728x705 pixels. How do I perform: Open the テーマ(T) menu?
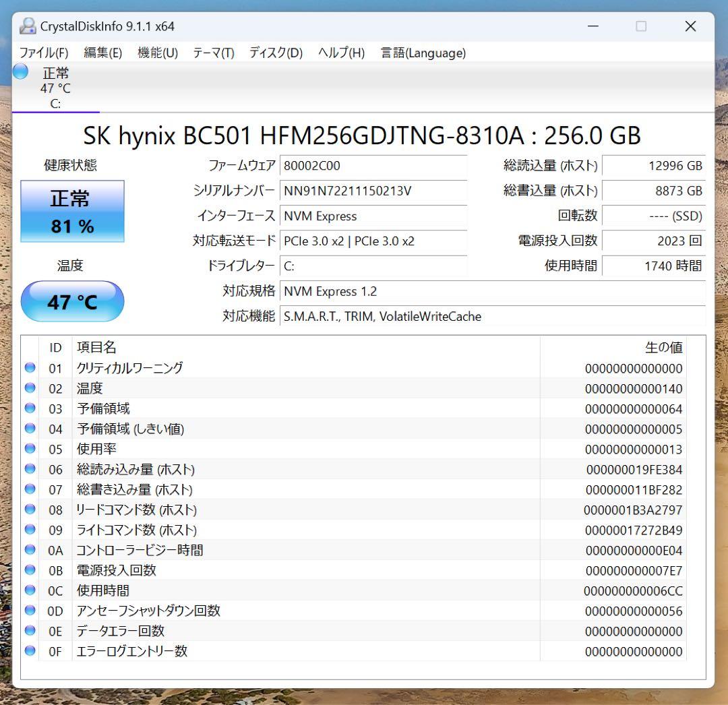[x=214, y=53]
